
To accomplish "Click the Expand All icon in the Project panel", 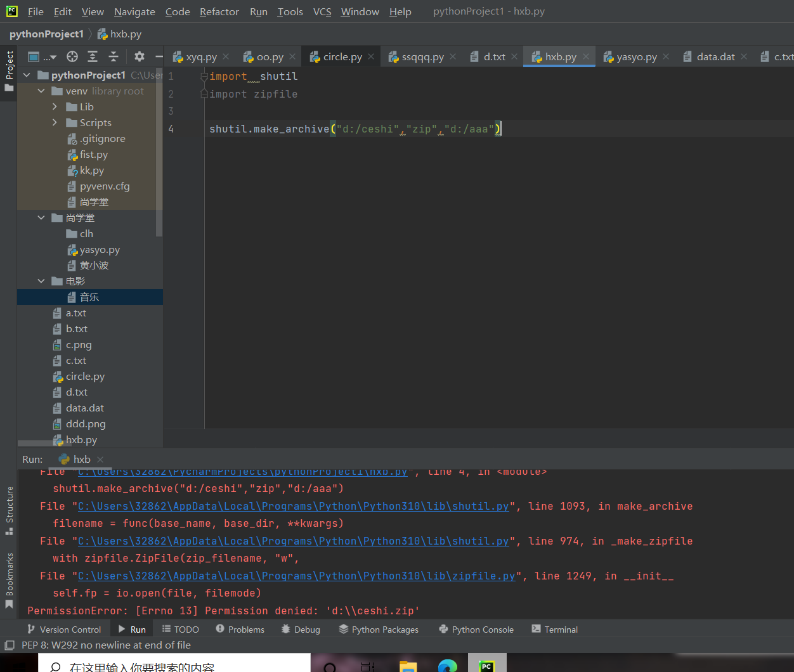I will point(93,56).
